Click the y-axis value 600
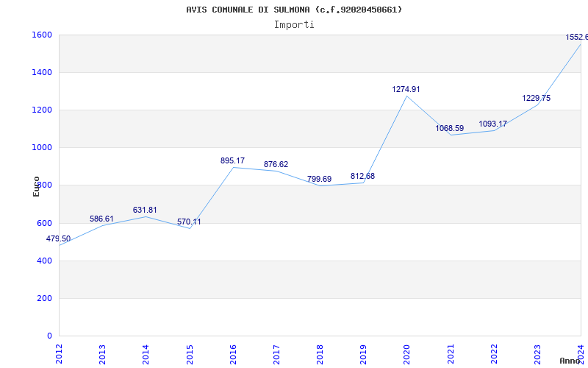This screenshot has width=588, height=368. click(x=44, y=223)
